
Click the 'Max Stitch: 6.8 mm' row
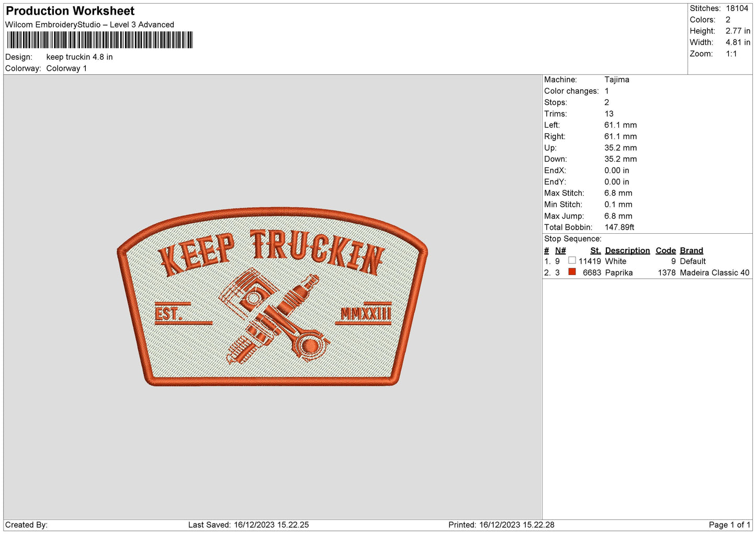tap(588, 193)
